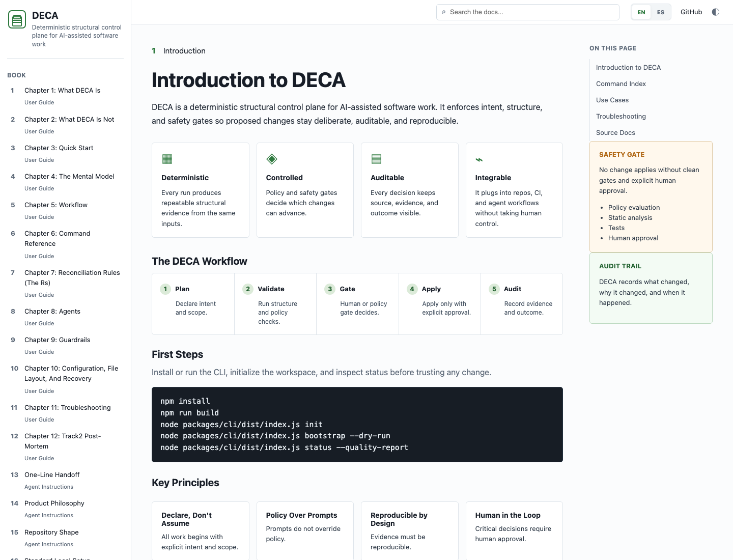Viewport: 733px width, 560px height.
Task: Click the AUDIT TRAIL callout title
Action: click(620, 266)
